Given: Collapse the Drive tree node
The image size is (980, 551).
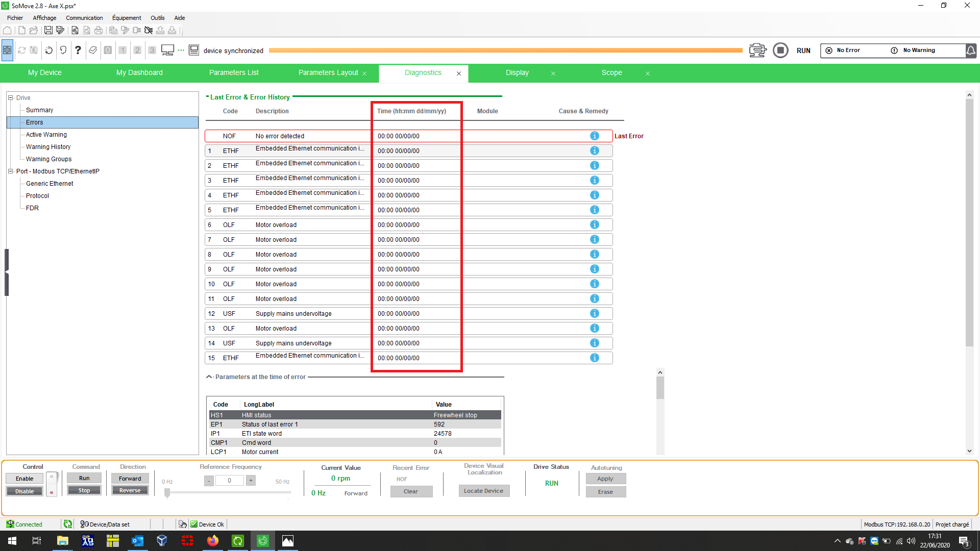Looking at the screenshot, I should (10, 98).
